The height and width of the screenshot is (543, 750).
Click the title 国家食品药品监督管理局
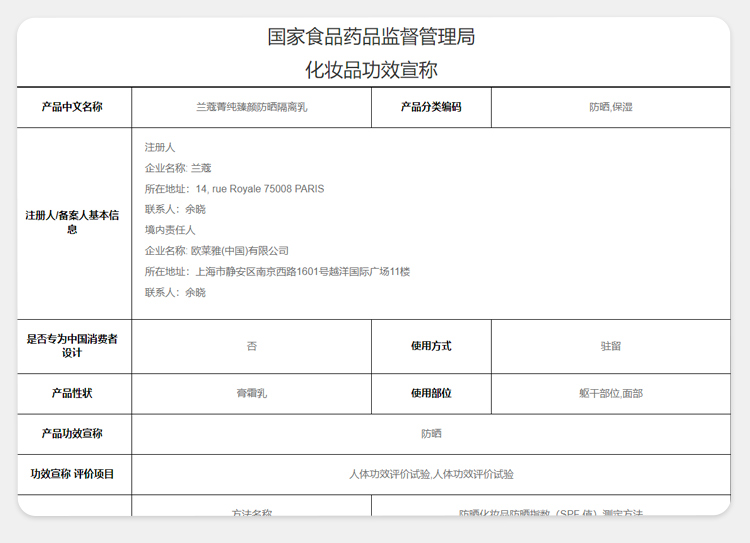tap(371, 37)
